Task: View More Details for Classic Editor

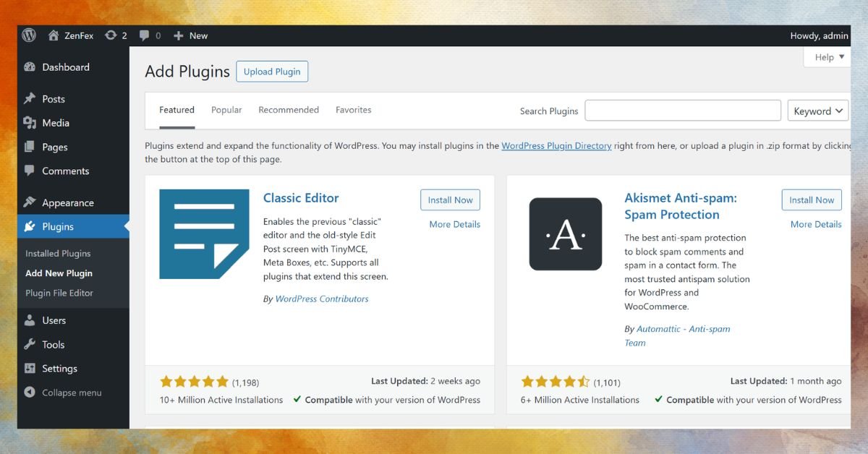Action: 455,224
